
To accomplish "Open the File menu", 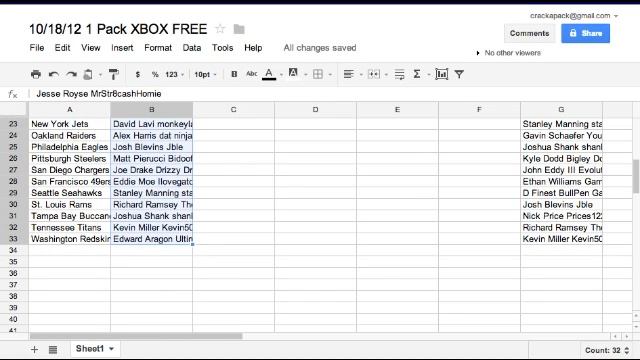I will coord(37,48).
